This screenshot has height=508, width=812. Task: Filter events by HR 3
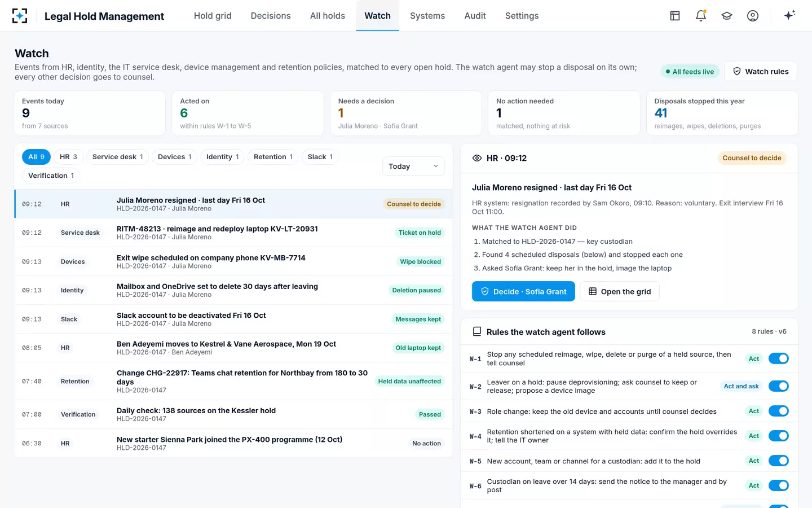pos(68,157)
